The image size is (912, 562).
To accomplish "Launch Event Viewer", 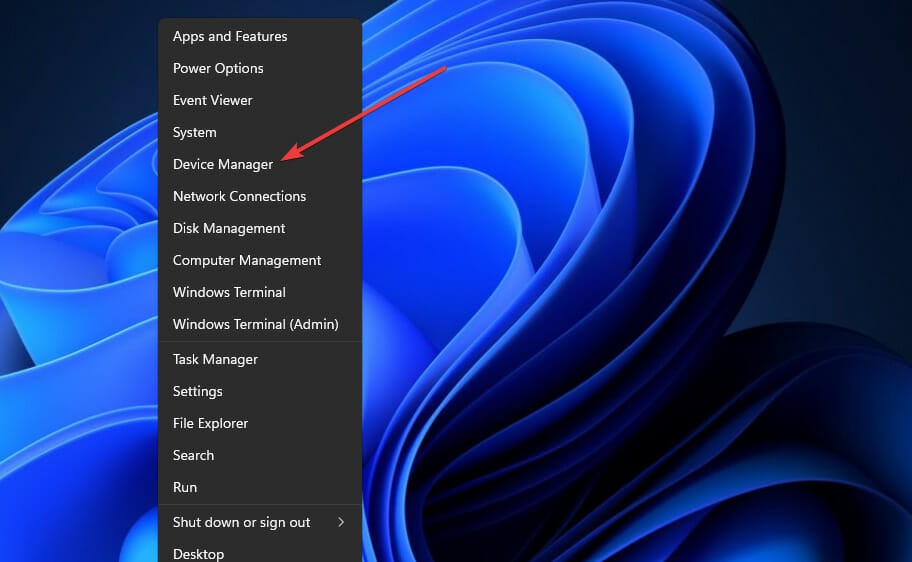I will 260,100.
